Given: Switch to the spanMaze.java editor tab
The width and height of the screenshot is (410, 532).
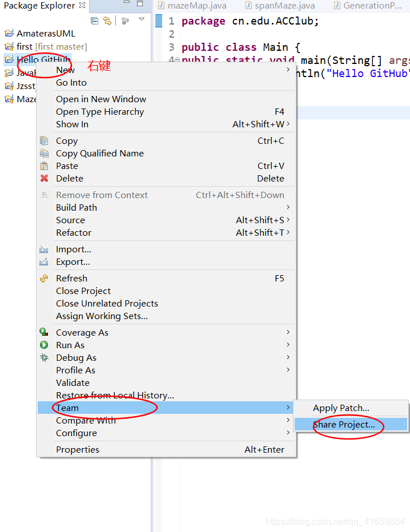Looking at the screenshot, I should [x=280, y=6].
